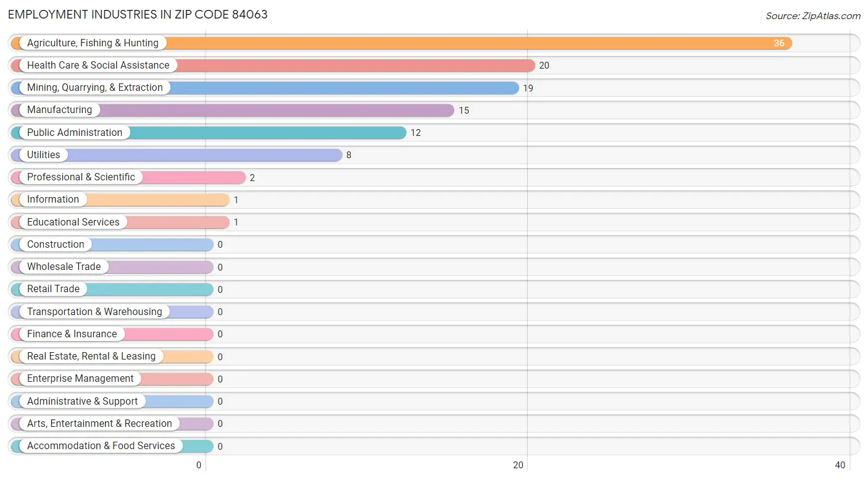Image resolution: width=868 pixels, height=480 pixels.
Task: Click the Administrative & Support label
Action: point(83,401)
